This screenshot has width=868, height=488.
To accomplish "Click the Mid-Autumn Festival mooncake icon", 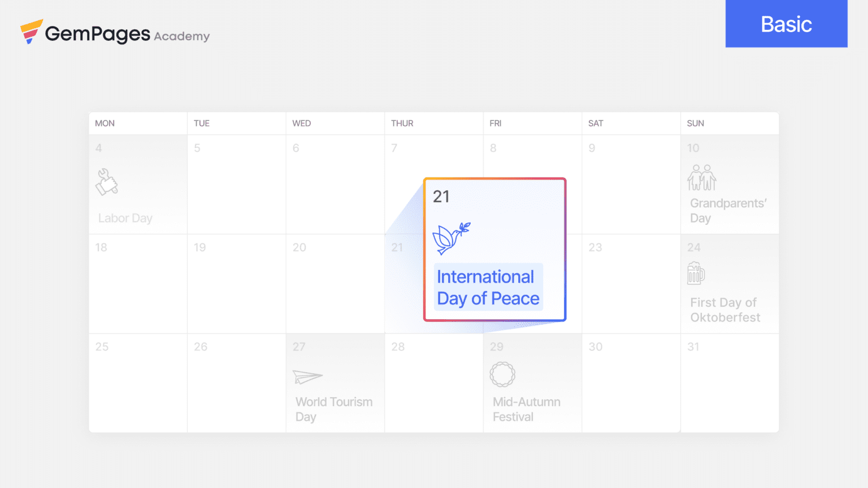I will 502,374.
